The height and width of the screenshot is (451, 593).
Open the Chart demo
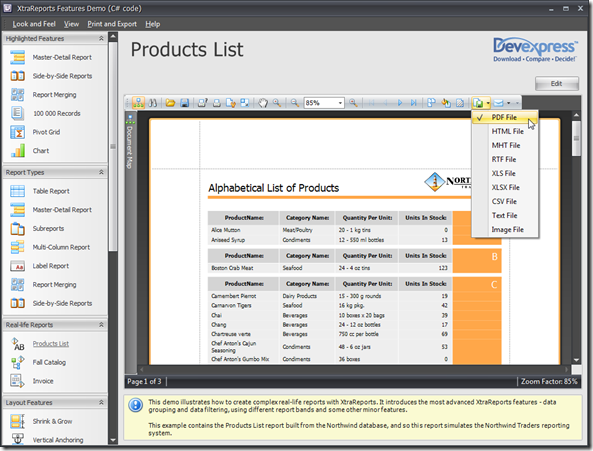(29, 151)
